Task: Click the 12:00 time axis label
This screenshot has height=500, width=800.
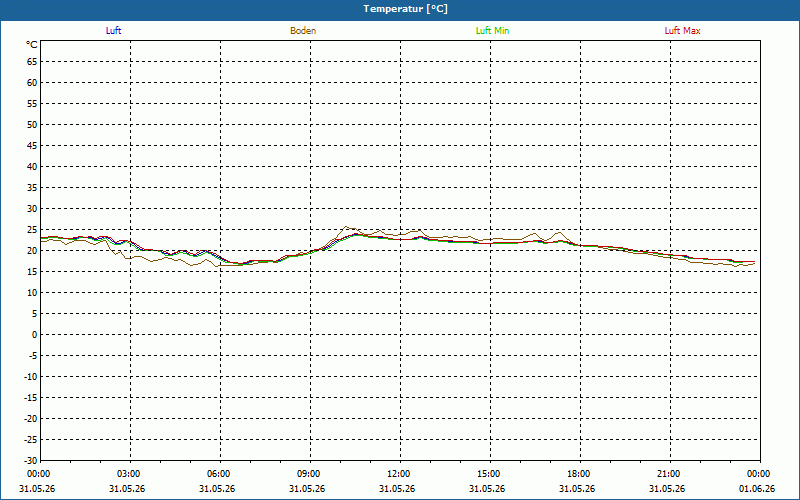Action: [398, 474]
